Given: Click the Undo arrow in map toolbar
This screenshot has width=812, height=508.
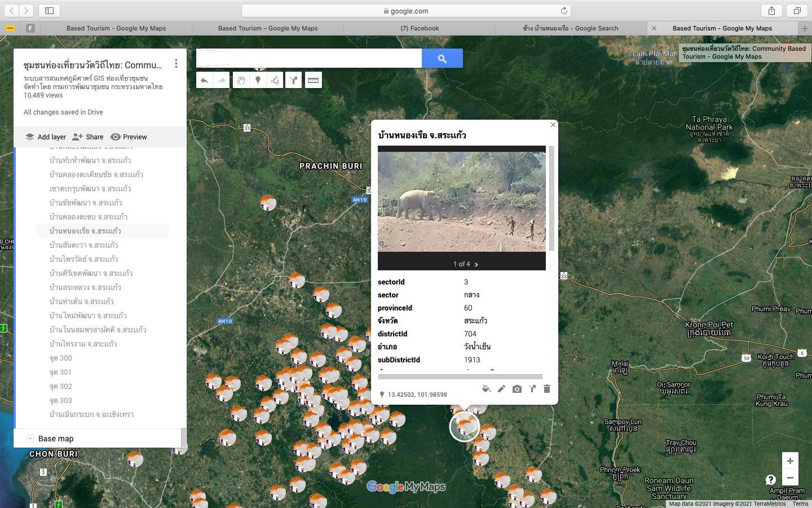Looking at the screenshot, I should point(204,80).
